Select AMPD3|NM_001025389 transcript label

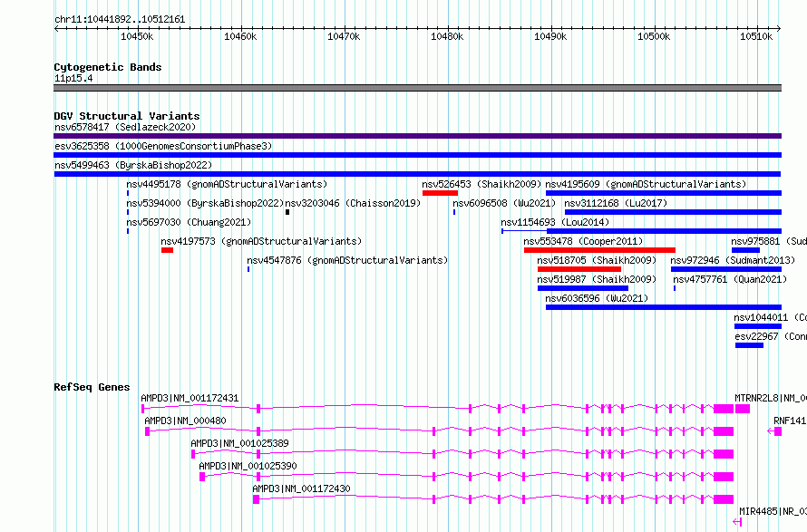tap(240, 443)
